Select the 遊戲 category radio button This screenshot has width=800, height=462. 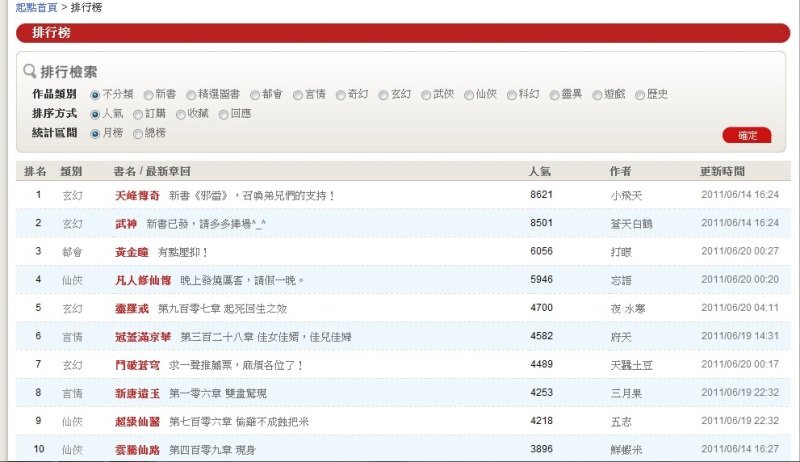(597, 95)
